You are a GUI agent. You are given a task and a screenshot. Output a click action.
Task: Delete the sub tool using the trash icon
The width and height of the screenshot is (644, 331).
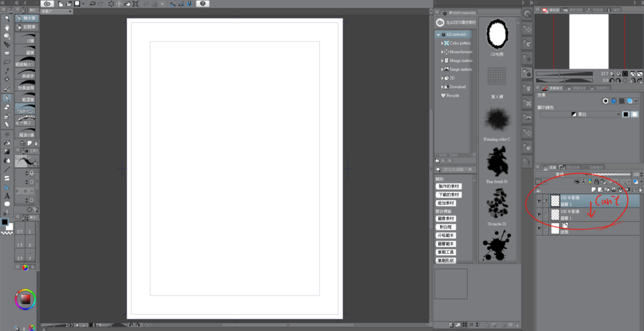36,143
